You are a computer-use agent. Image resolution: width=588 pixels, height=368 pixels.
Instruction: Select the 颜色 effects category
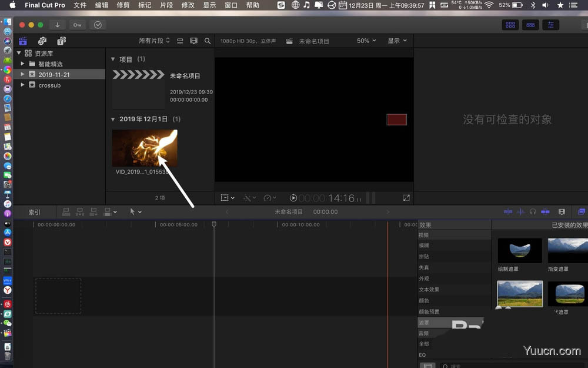tap(454, 300)
